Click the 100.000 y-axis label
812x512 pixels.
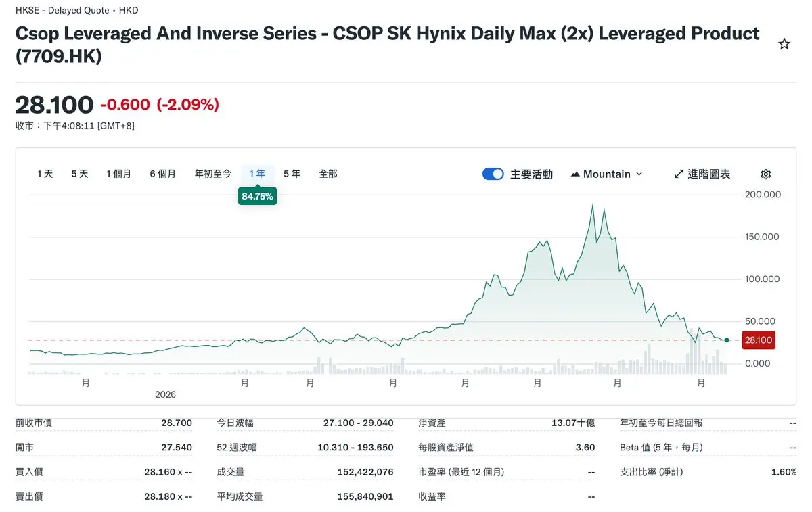[763, 279]
